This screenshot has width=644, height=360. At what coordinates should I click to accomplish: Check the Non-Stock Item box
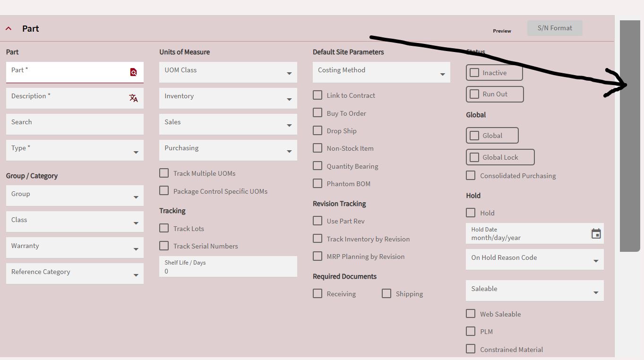tap(318, 148)
